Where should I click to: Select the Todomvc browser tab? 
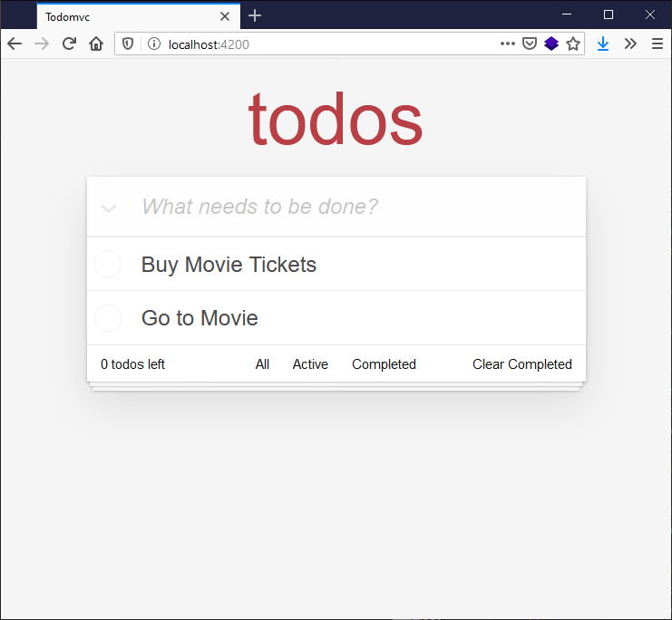pyautogui.click(x=139, y=16)
